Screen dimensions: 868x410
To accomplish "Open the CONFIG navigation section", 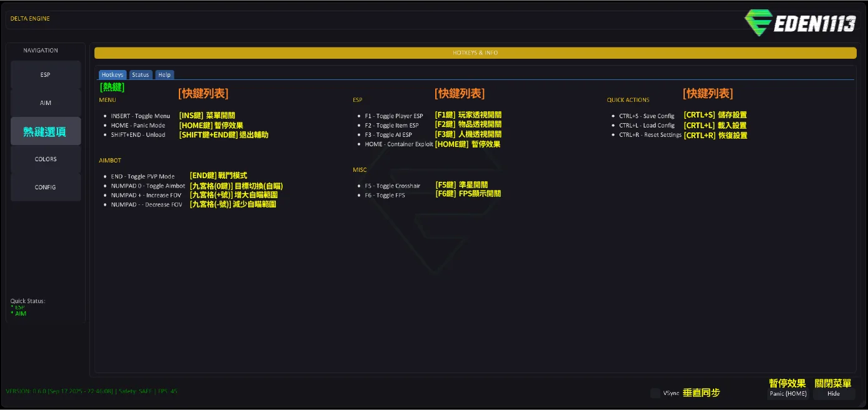I will [46, 187].
